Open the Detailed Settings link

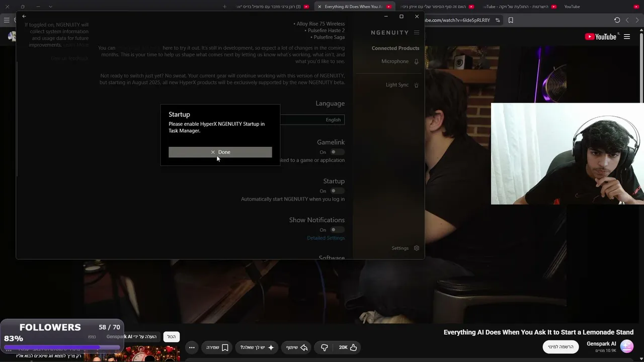[x=326, y=238]
